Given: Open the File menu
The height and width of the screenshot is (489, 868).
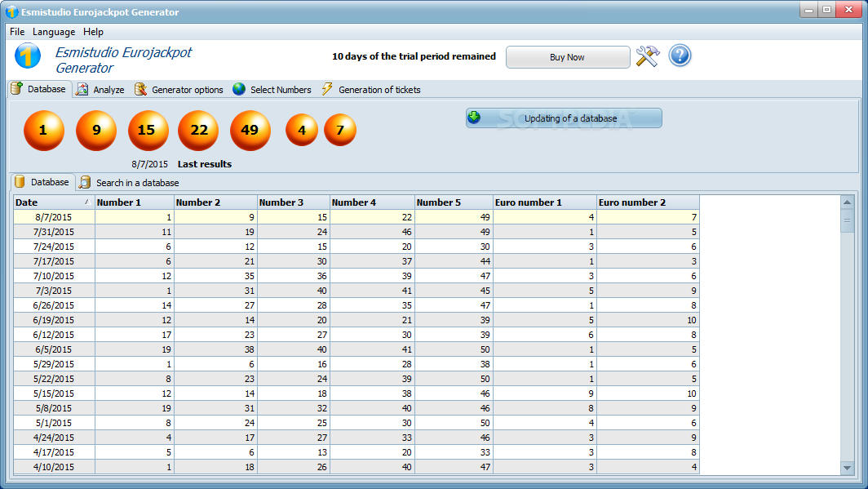Looking at the screenshot, I should coord(17,32).
